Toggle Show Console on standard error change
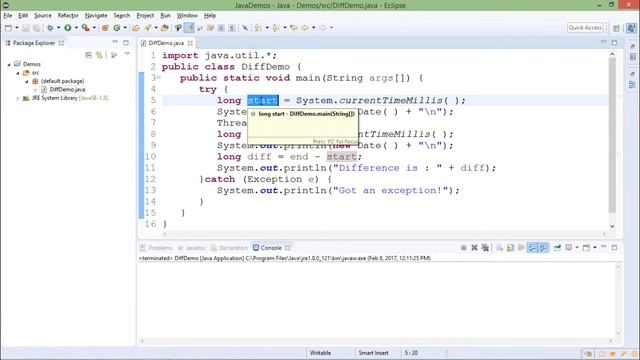640x360 pixels. click(x=544, y=248)
